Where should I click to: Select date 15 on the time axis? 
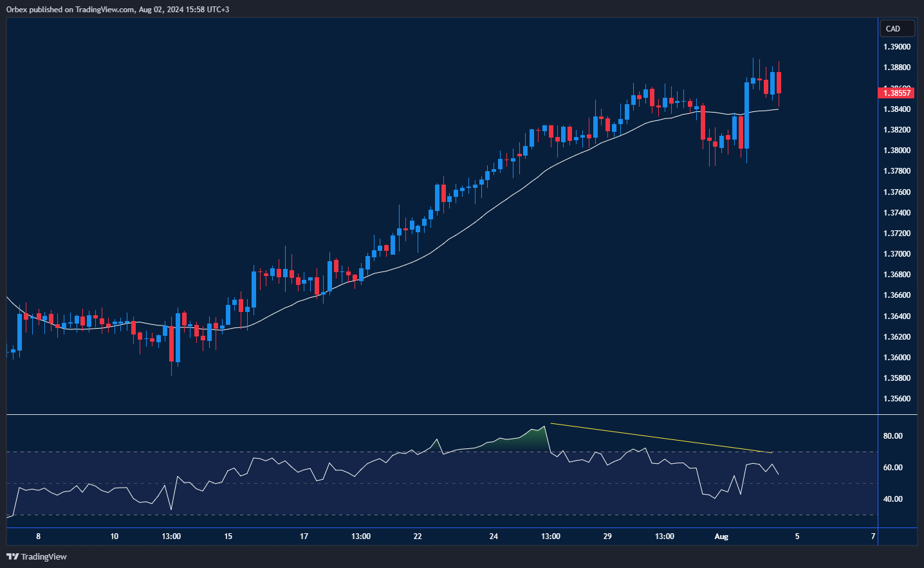coord(228,536)
